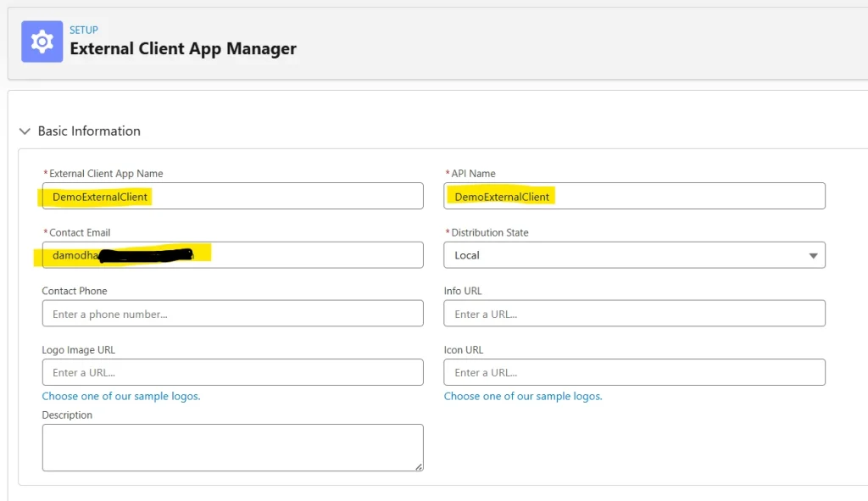
Task: Open sample logos link under Logo Image URL
Action: [121, 397]
